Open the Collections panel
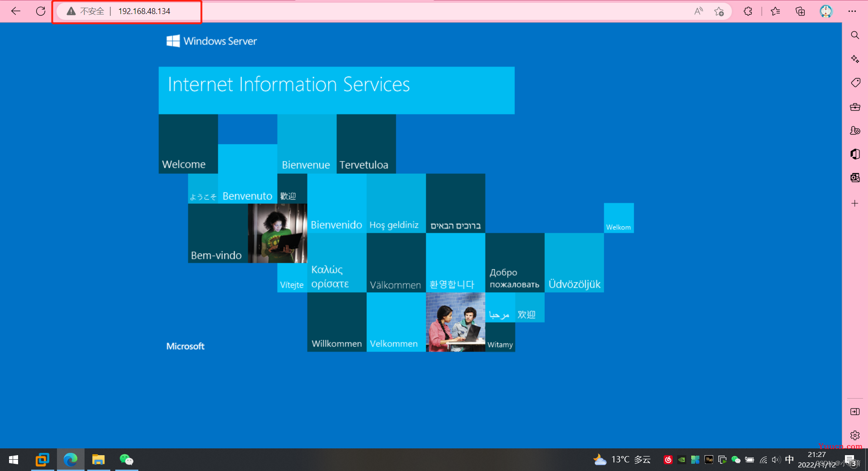The width and height of the screenshot is (868, 471). click(800, 11)
